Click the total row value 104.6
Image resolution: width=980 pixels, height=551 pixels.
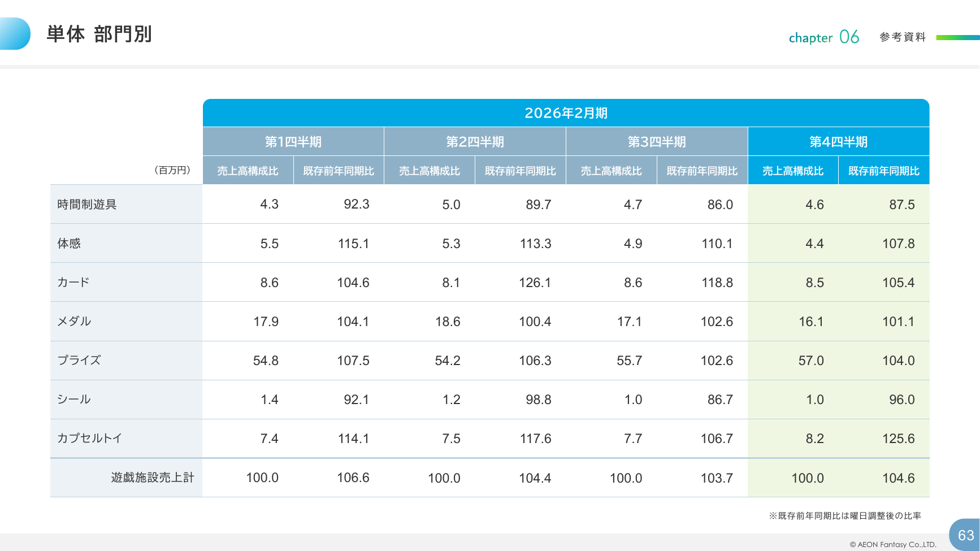899,478
